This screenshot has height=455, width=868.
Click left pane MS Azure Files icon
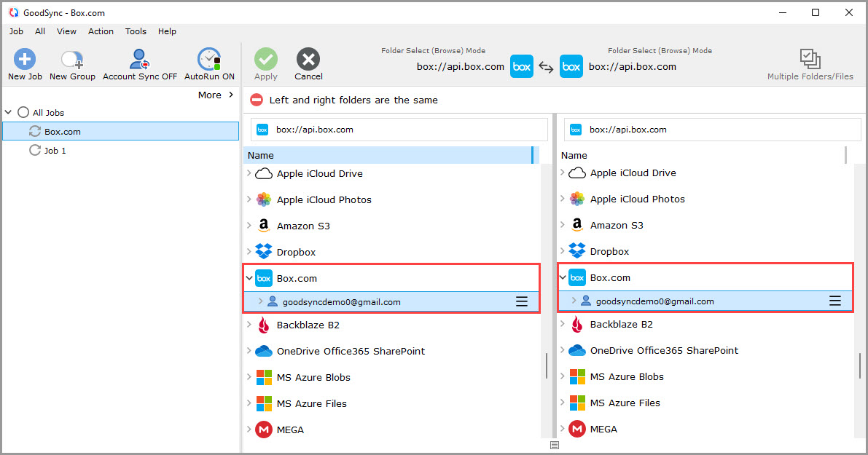point(264,403)
